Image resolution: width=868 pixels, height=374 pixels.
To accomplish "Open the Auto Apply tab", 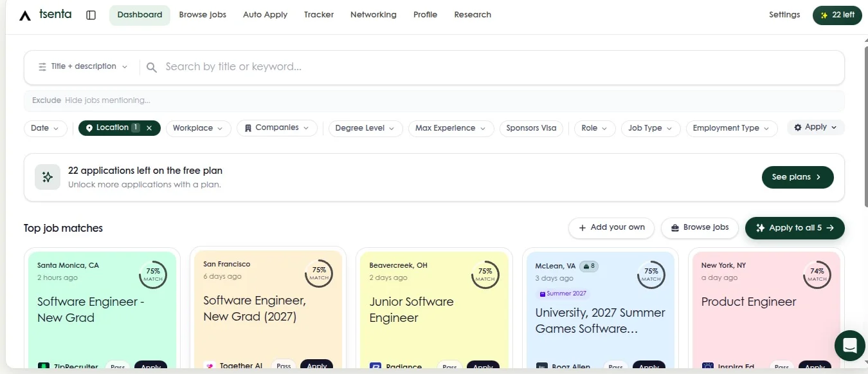I will click(265, 15).
